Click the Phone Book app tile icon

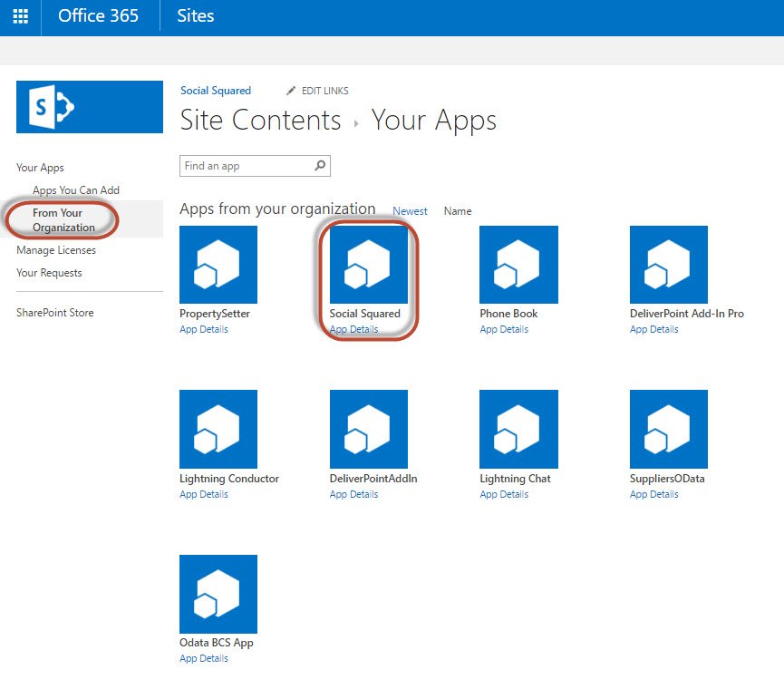(518, 264)
